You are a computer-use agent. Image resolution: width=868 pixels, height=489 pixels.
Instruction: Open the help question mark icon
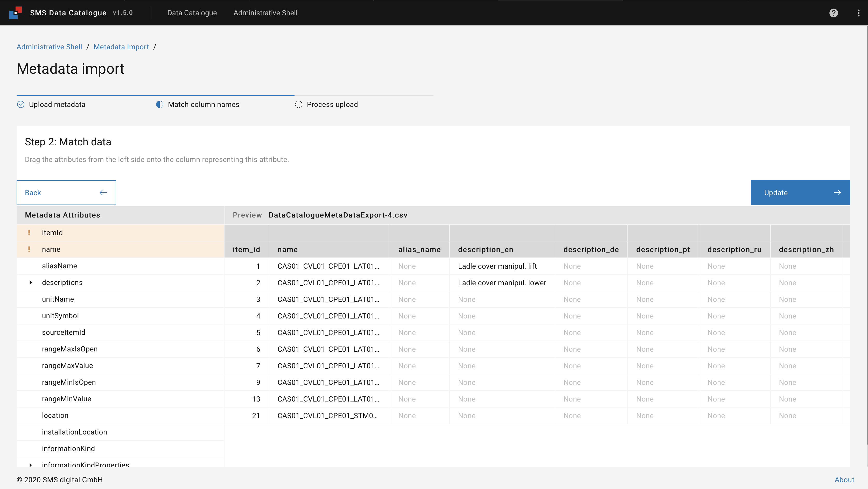833,13
